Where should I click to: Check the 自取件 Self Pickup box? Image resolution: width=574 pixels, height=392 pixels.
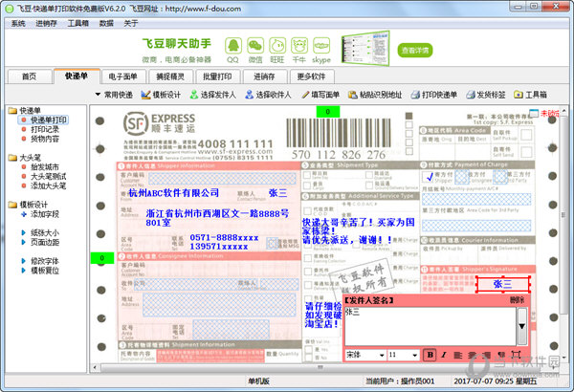[x=526, y=135]
